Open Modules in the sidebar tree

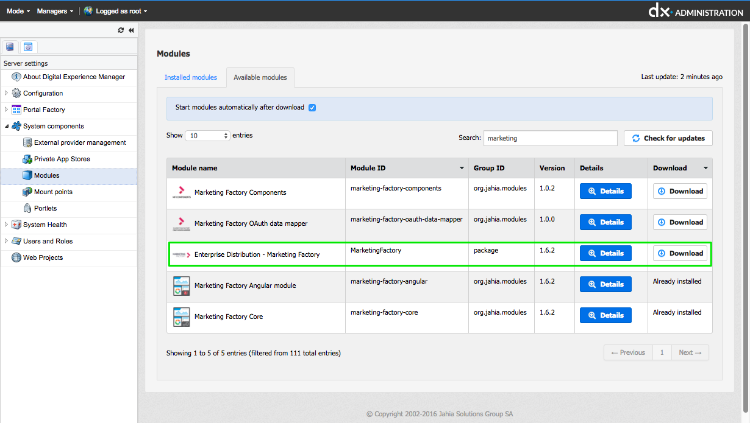pos(46,176)
